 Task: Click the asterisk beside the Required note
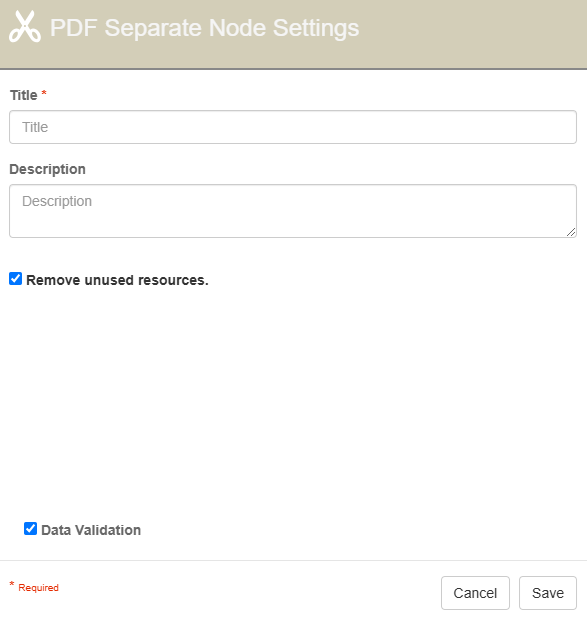pos(12,584)
